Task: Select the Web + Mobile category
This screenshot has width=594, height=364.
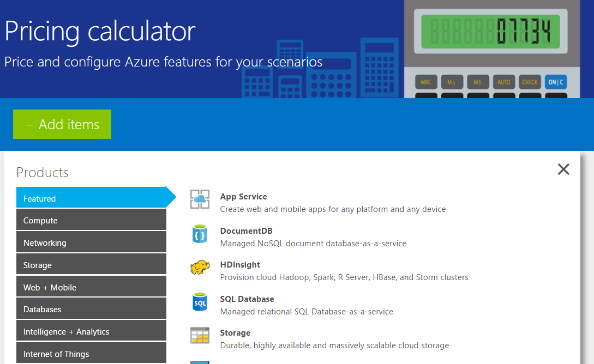Action: 91,287
